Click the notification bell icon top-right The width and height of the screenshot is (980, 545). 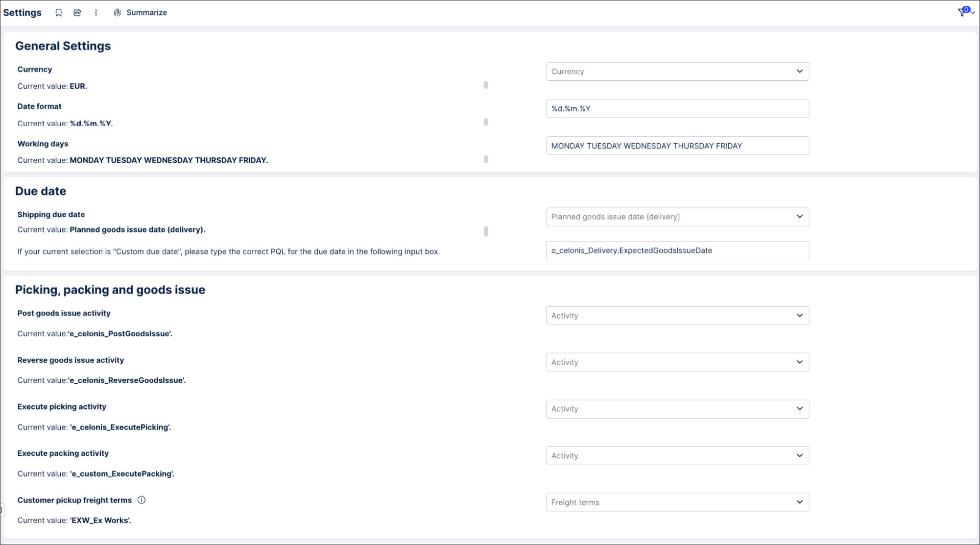coord(963,11)
